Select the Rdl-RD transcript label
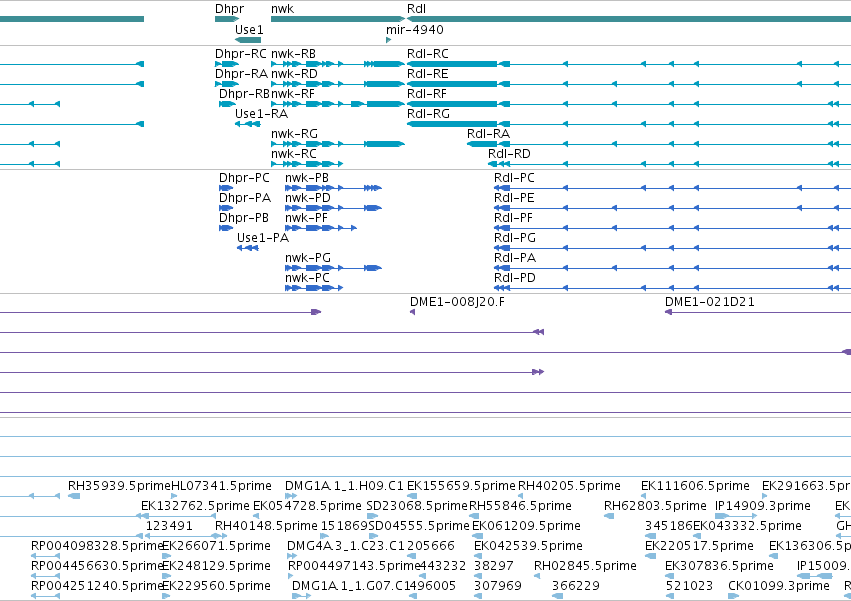This screenshot has width=851, height=601. tap(509, 154)
